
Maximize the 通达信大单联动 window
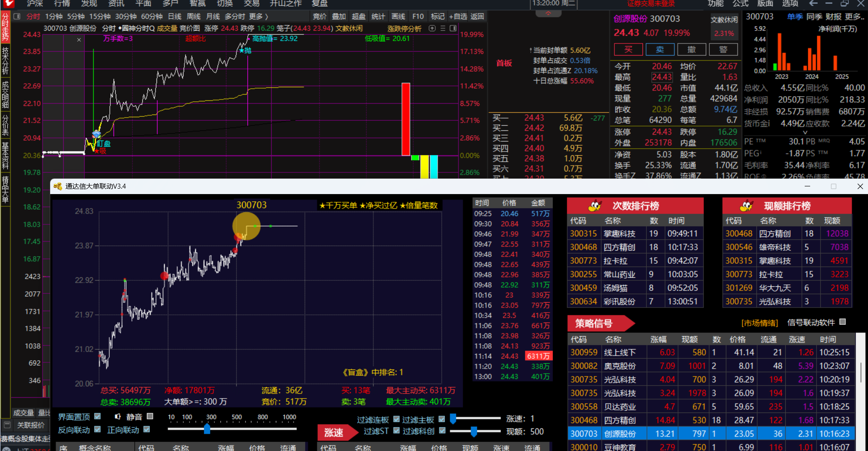coord(834,186)
